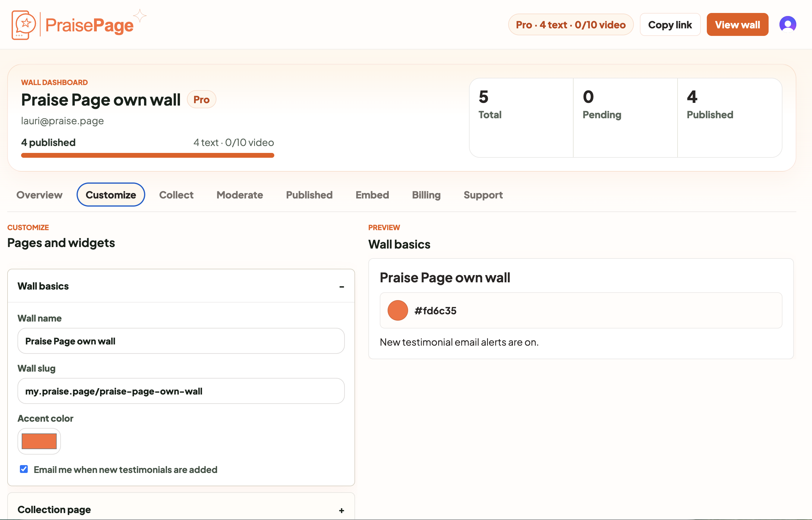812x520 pixels.
Task: Open the user profile avatar icon
Action: coord(787,25)
